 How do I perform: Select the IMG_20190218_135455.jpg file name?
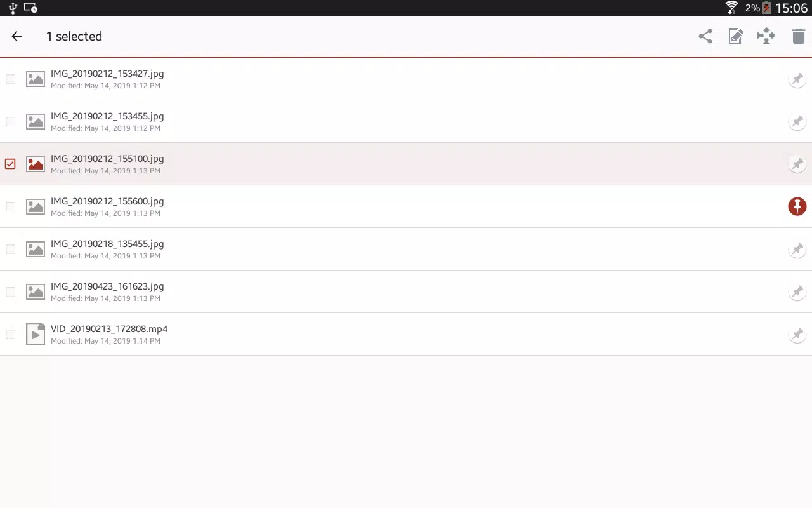coord(107,244)
